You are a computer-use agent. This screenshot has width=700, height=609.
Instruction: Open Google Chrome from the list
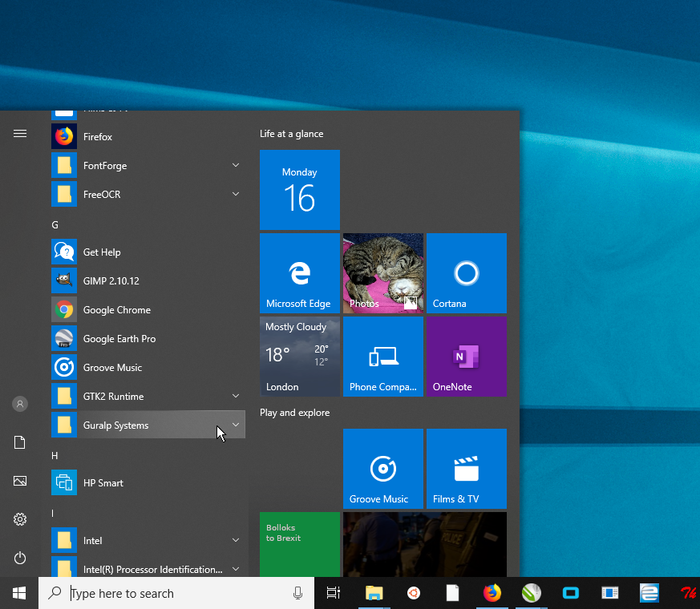(148, 309)
